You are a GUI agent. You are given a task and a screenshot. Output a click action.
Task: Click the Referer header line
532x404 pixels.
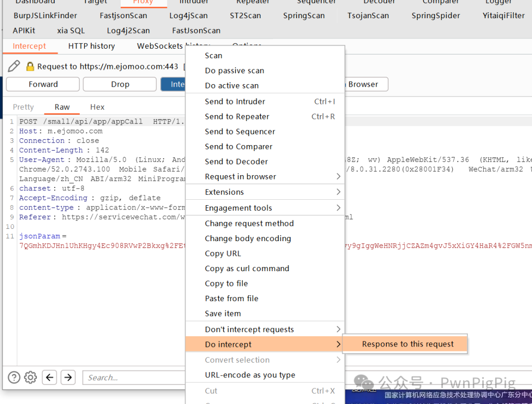[x=102, y=217]
